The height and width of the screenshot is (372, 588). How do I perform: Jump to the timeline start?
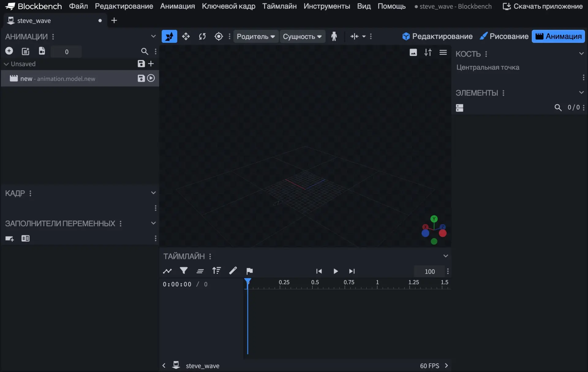(x=319, y=271)
